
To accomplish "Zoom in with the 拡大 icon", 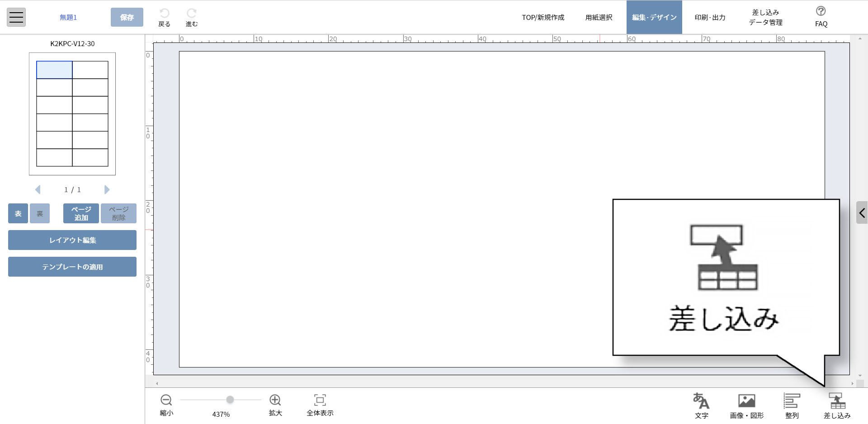I will (275, 400).
